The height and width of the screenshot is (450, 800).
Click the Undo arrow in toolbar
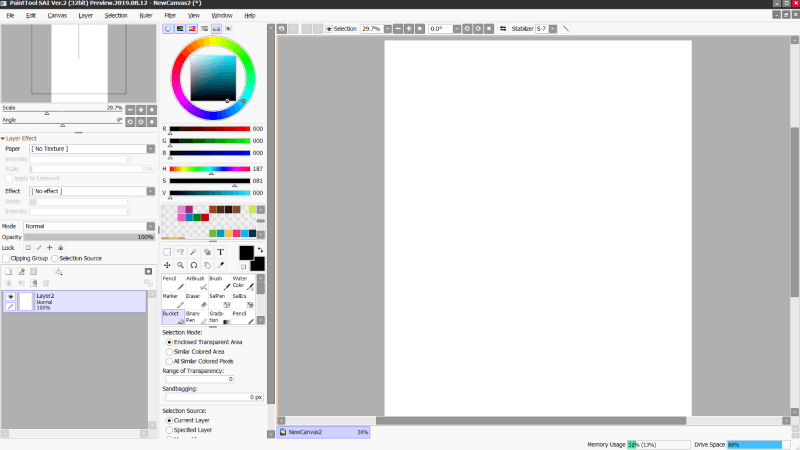click(283, 29)
